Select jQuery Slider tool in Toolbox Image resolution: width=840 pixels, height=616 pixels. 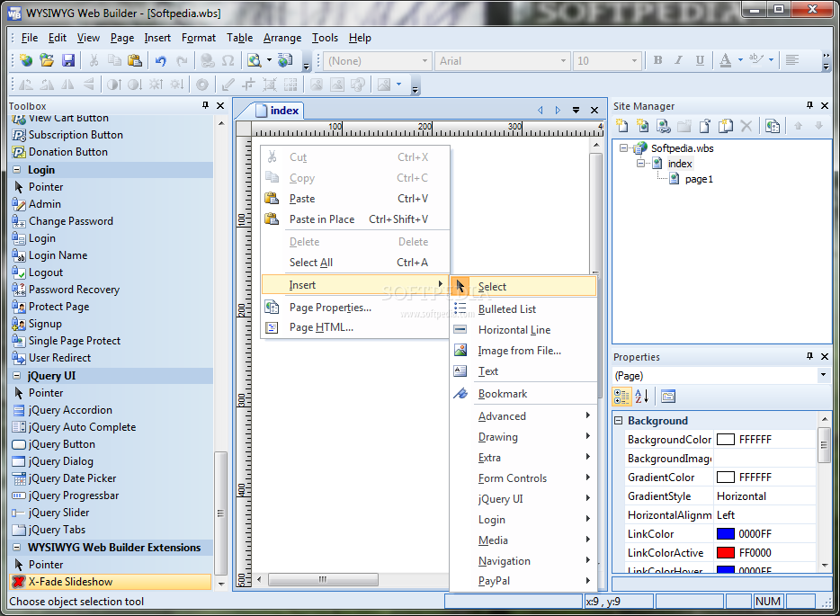coord(59,513)
